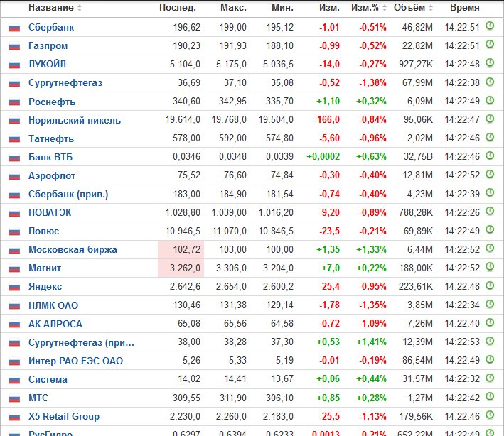
Task: Open the НОВАТЭК stock link
Action: click(x=50, y=212)
